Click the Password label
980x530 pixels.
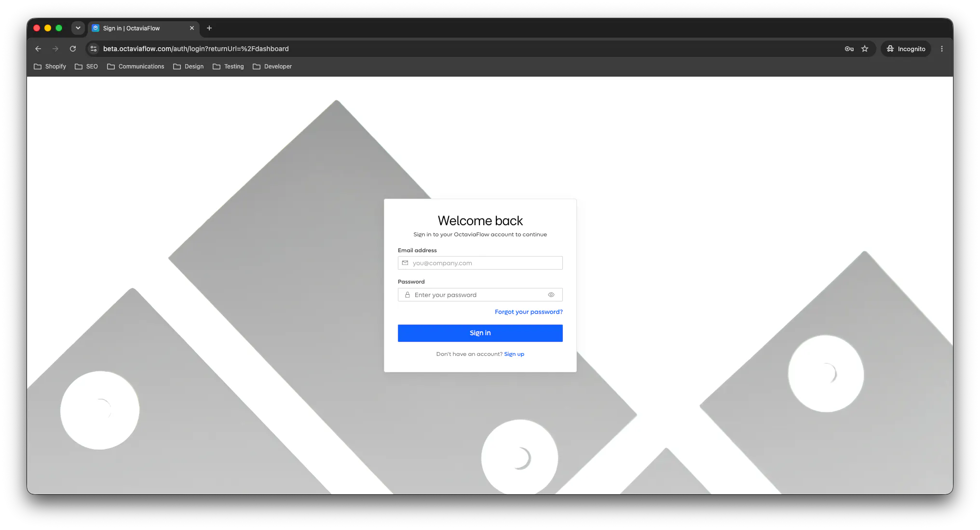pos(411,282)
